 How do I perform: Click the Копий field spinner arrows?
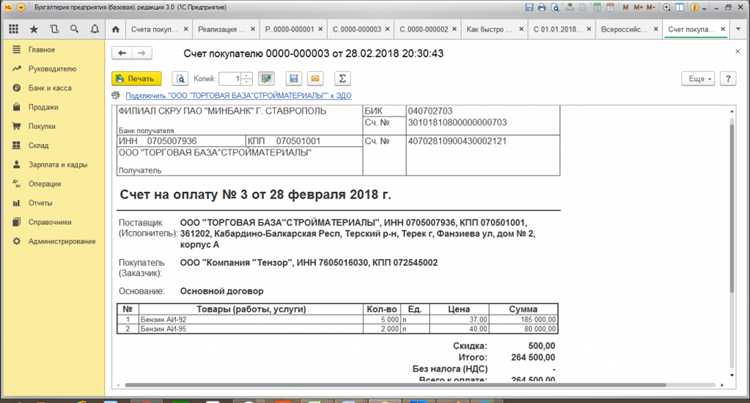pos(246,78)
